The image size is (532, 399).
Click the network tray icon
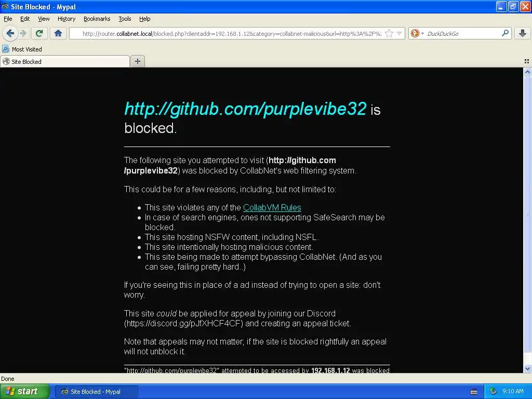494,392
